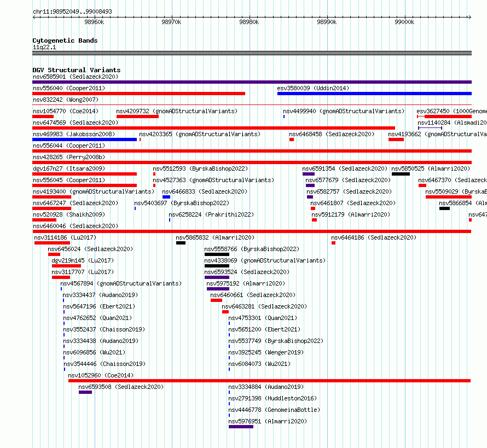Click the nsv5651200 (Ebert2021) label

tap(264, 329)
